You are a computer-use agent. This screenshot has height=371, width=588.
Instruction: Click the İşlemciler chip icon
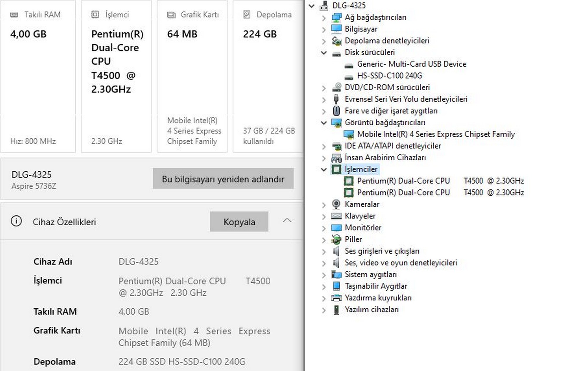tap(336, 169)
